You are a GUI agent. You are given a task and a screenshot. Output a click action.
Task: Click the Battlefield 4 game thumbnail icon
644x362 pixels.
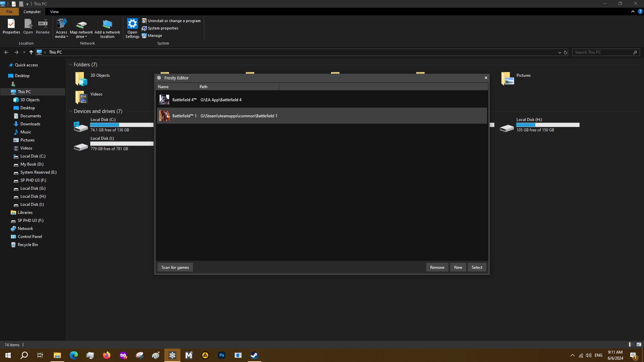pyautogui.click(x=164, y=100)
